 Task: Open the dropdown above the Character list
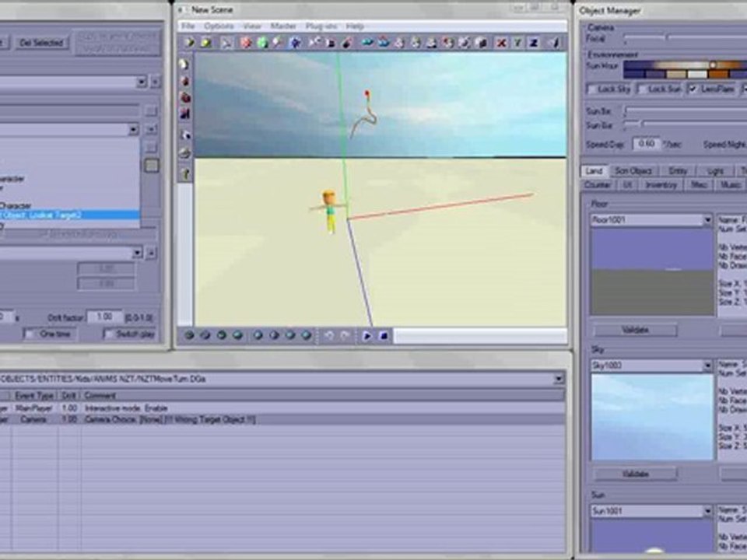click(133, 130)
